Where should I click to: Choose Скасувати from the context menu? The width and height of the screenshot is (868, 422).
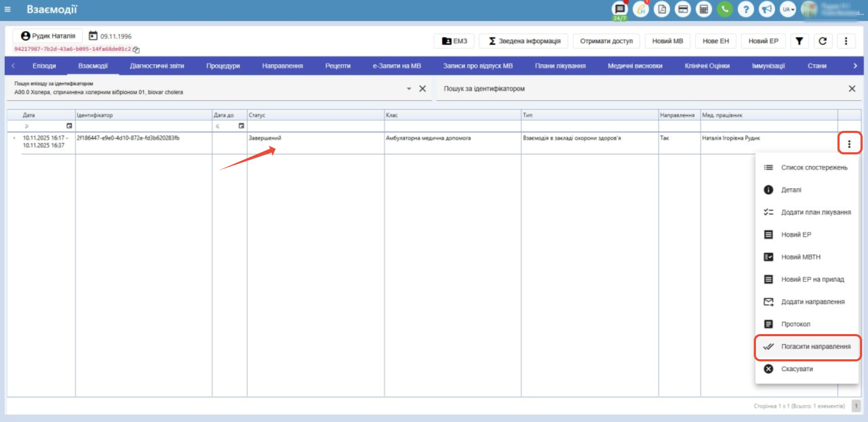click(x=807, y=369)
